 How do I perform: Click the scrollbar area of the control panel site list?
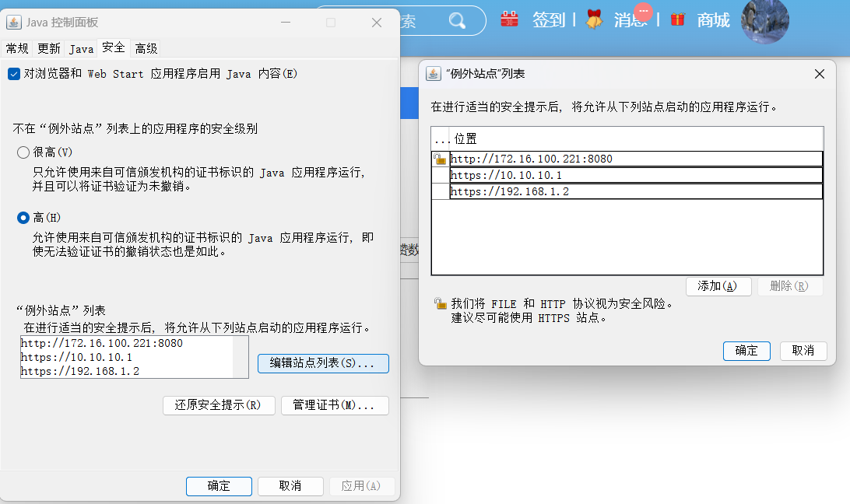click(x=241, y=357)
